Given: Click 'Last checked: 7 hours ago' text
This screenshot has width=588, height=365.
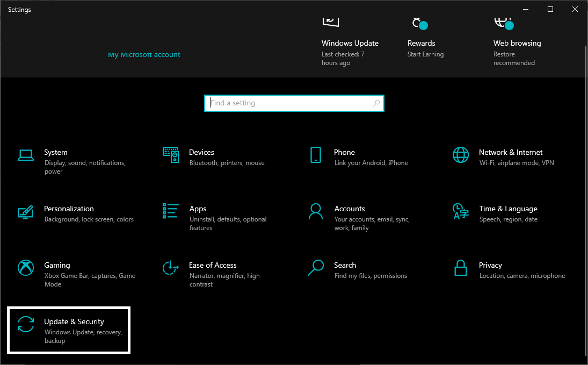Looking at the screenshot, I should 343,59.
